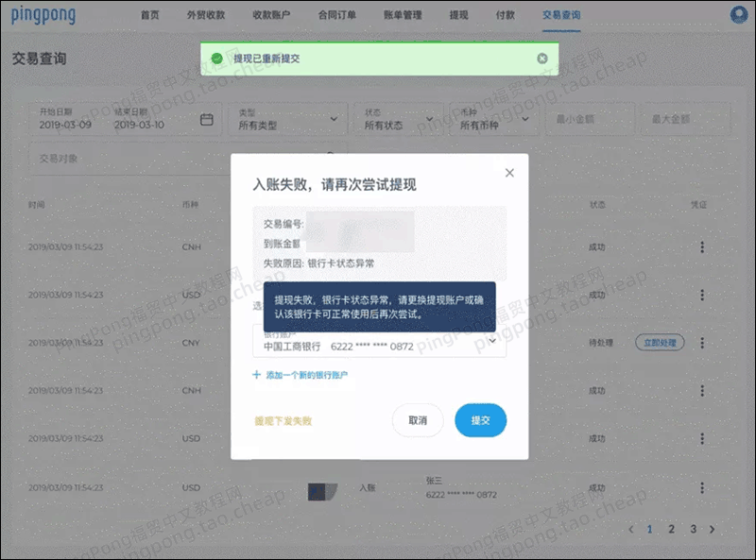Expand the 状态 所有状态 dropdown

click(x=399, y=119)
